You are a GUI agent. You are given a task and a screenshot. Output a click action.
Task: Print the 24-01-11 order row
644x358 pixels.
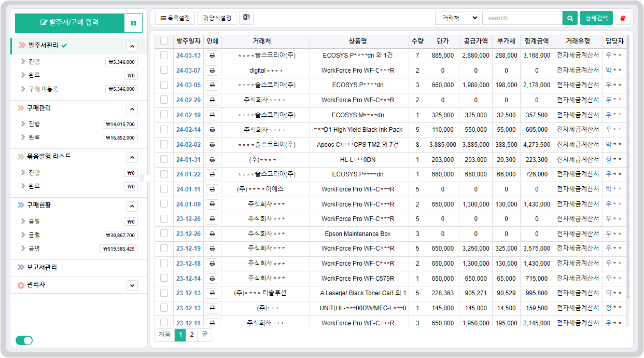(x=212, y=189)
